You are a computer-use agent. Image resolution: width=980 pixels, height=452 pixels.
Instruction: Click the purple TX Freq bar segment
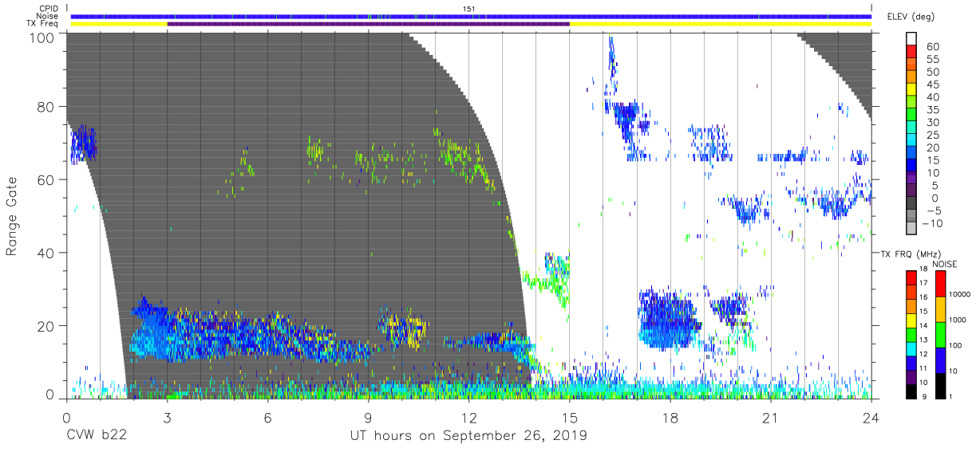(x=368, y=24)
